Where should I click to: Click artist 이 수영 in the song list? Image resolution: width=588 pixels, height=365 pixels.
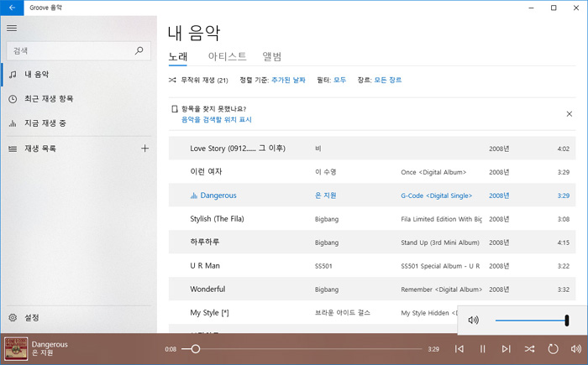click(326, 172)
